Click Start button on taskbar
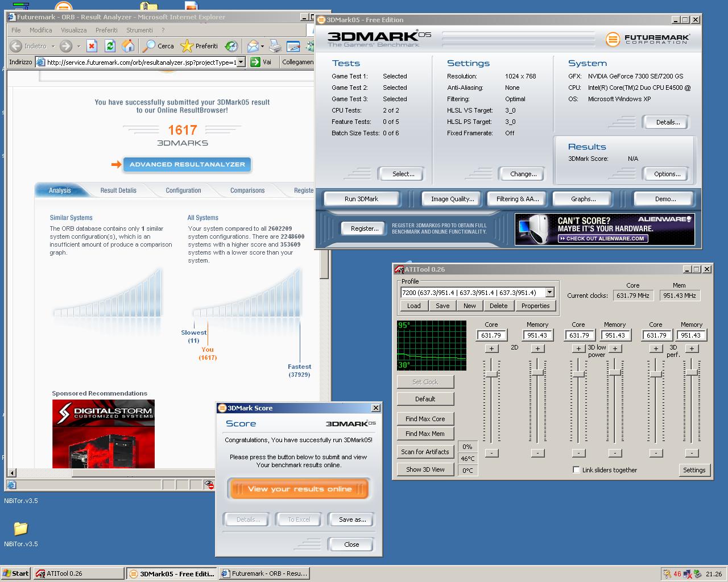 coord(16,573)
